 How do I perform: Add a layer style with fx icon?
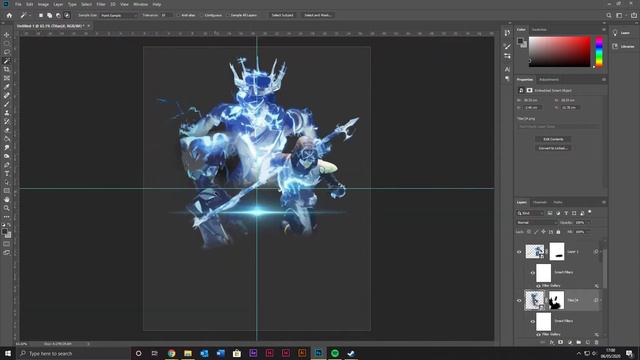[551, 342]
